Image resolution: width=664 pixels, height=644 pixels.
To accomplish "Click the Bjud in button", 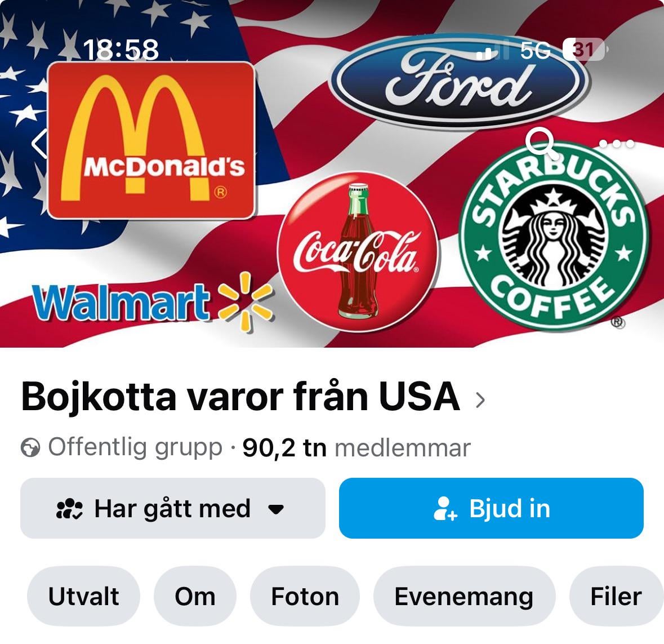I will [x=491, y=508].
